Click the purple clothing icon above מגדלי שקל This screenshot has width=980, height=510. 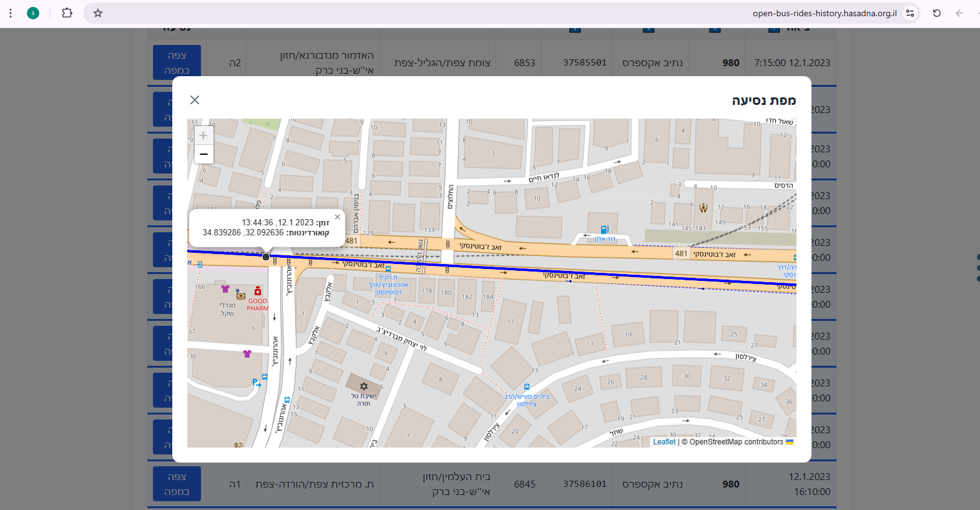coord(225,288)
